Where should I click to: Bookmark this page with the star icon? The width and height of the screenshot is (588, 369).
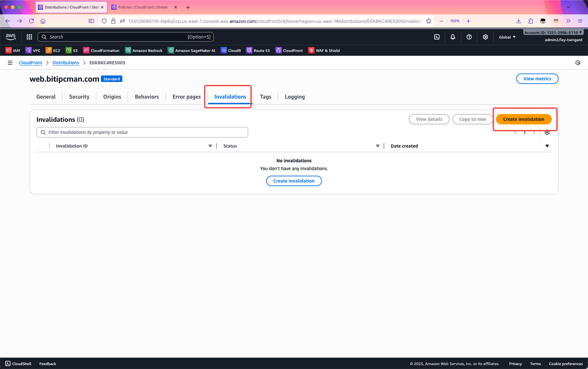429,21
